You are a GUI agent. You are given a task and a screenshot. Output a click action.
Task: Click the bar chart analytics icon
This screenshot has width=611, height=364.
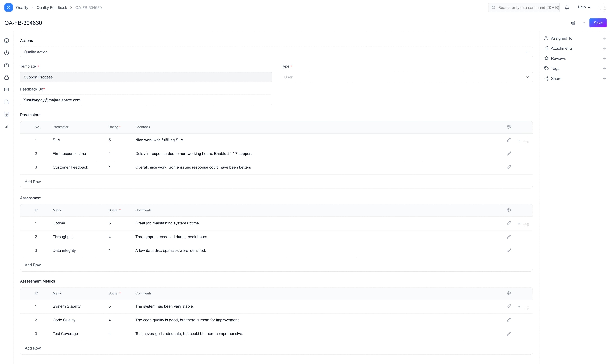pos(6,126)
